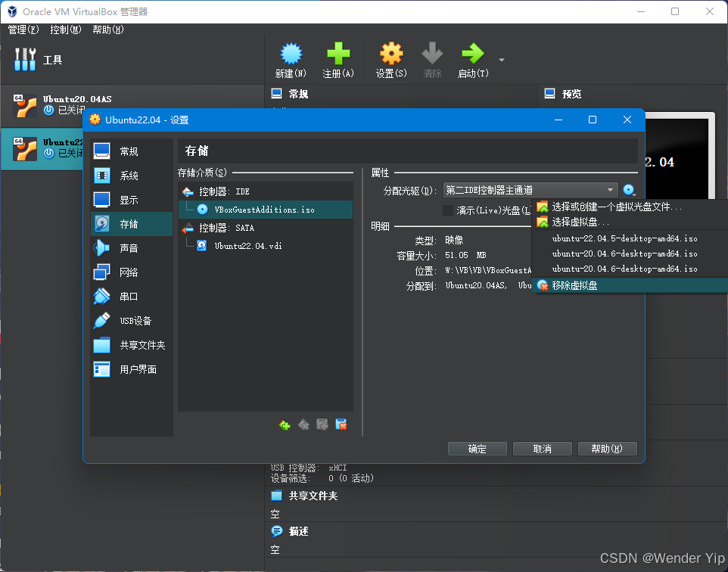Image resolution: width=728 pixels, height=572 pixels.
Task: Open 系统 system settings page
Action: (132, 176)
